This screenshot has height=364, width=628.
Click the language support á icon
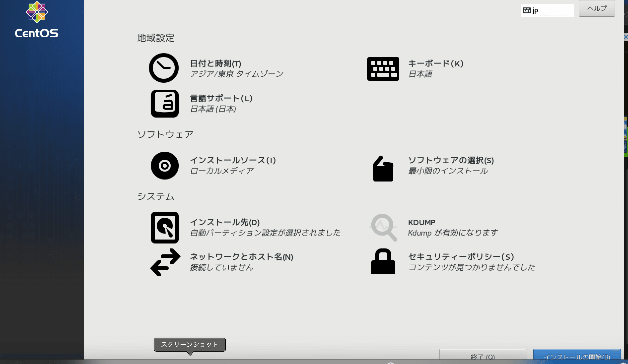tap(165, 104)
